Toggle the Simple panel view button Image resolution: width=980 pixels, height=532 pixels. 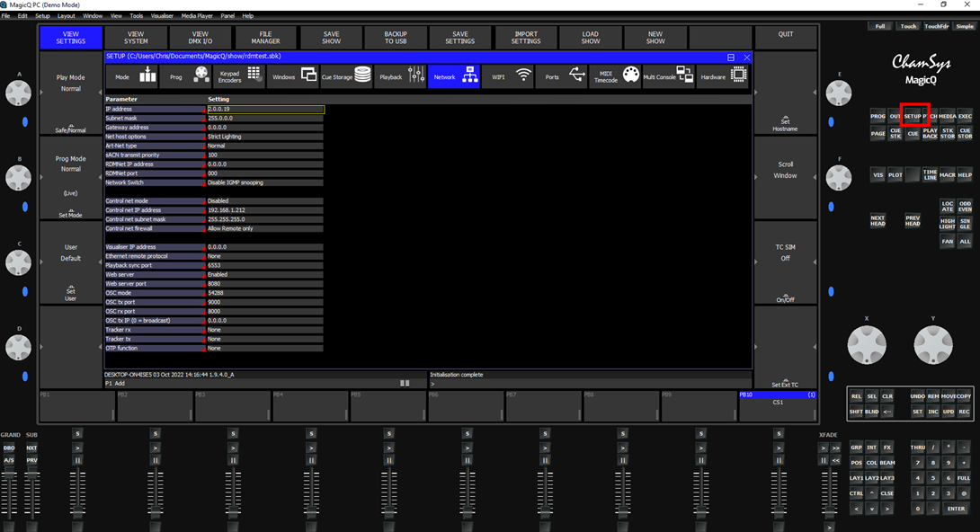[x=965, y=26]
